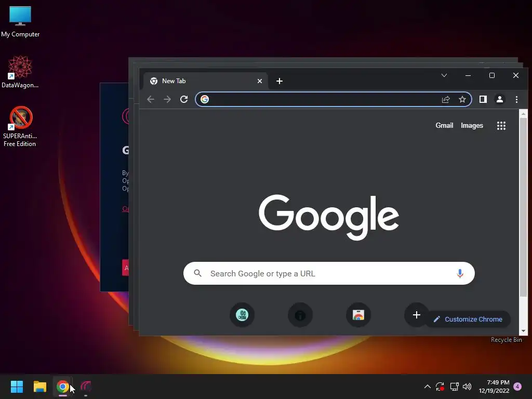Open the Chrome Web Store shortcut tile
The image size is (532, 399).
(358, 315)
